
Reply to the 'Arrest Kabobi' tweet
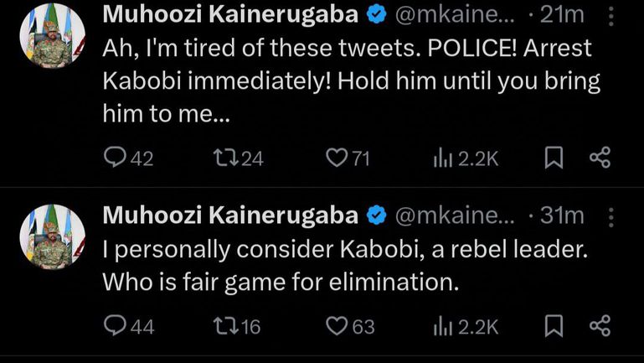click(x=115, y=158)
